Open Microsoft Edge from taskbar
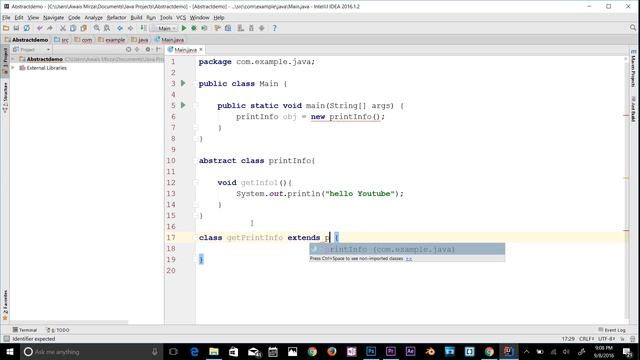 (x=194, y=351)
